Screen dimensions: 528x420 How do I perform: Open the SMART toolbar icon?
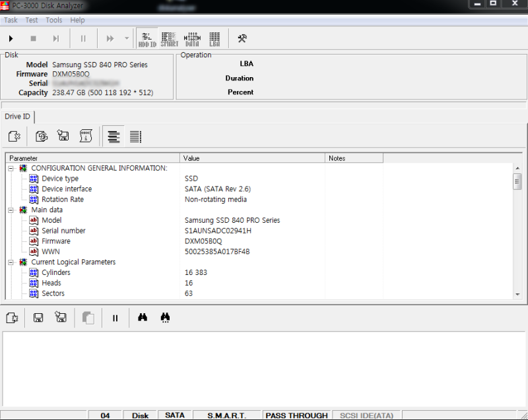click(170, 40)
